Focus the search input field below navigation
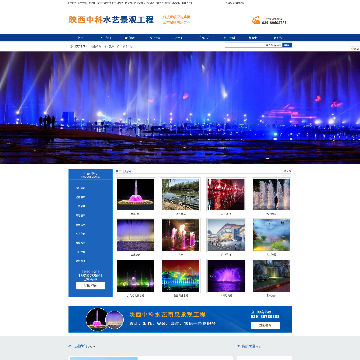This screenshot has width=360, height=360. [253, 45]
